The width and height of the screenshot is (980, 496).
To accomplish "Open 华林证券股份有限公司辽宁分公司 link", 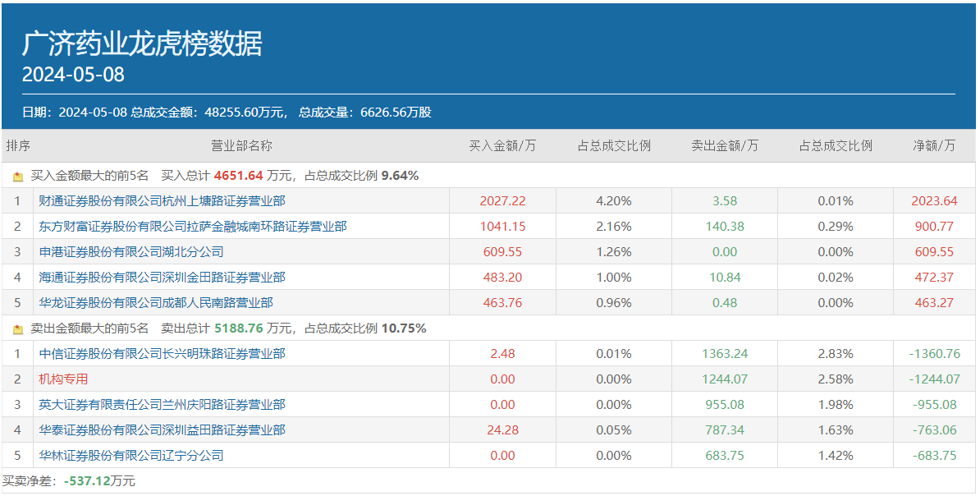I will tap(131, 456).
